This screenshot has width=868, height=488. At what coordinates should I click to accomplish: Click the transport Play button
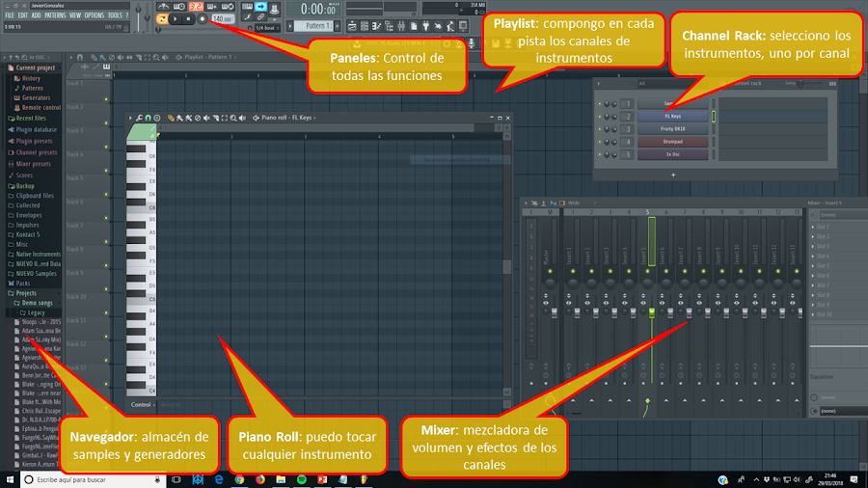(175, 19)
